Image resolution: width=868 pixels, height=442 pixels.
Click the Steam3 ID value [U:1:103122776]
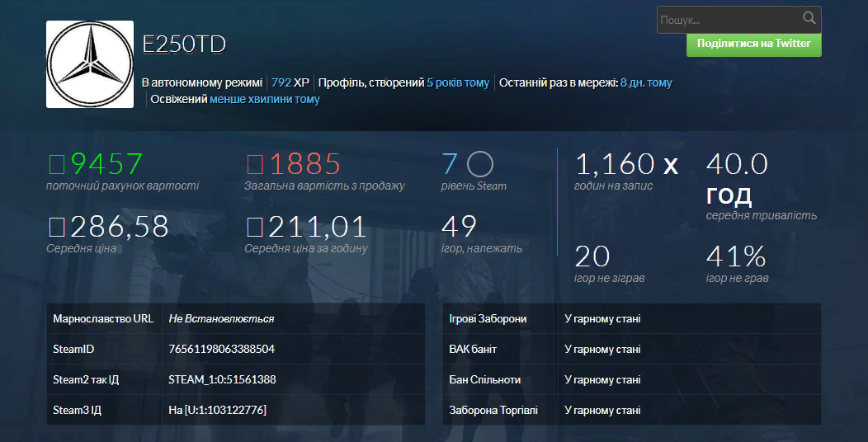pyautogui.click(x=224, y=411)
